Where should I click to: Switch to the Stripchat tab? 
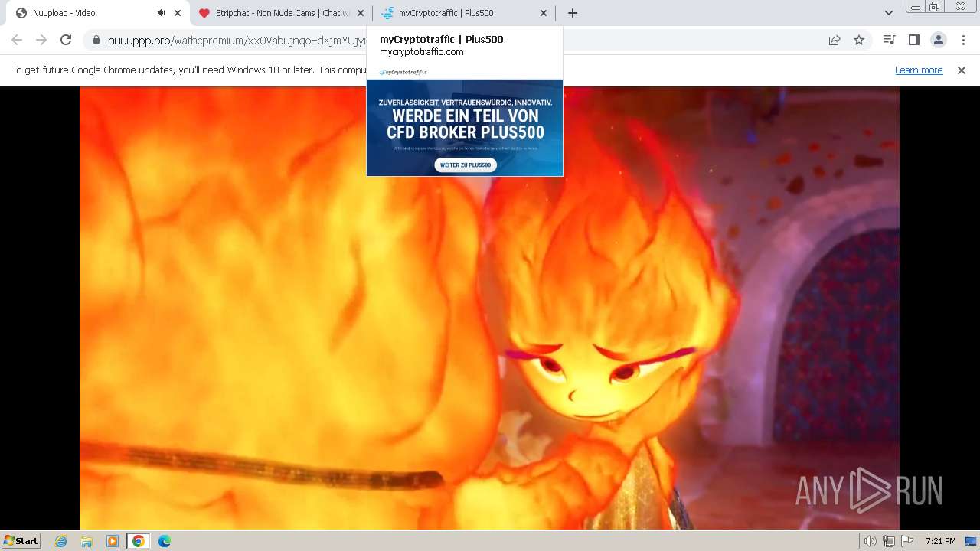point(282,13)
